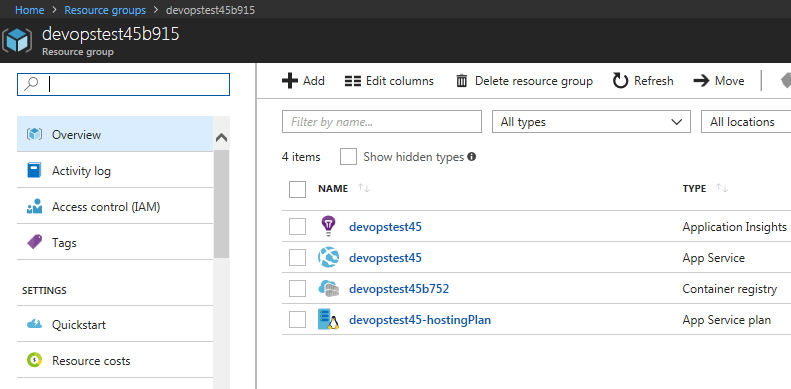The height and width of the screenshot is (389, 791).
Task: Click the plus icon beside Add
Action: [x=290, y=81]
